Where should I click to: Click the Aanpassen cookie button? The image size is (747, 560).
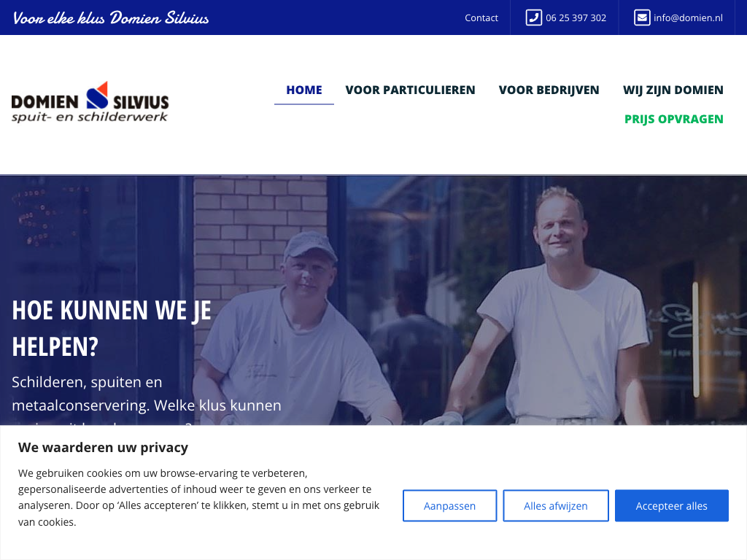tap(449, 506)
